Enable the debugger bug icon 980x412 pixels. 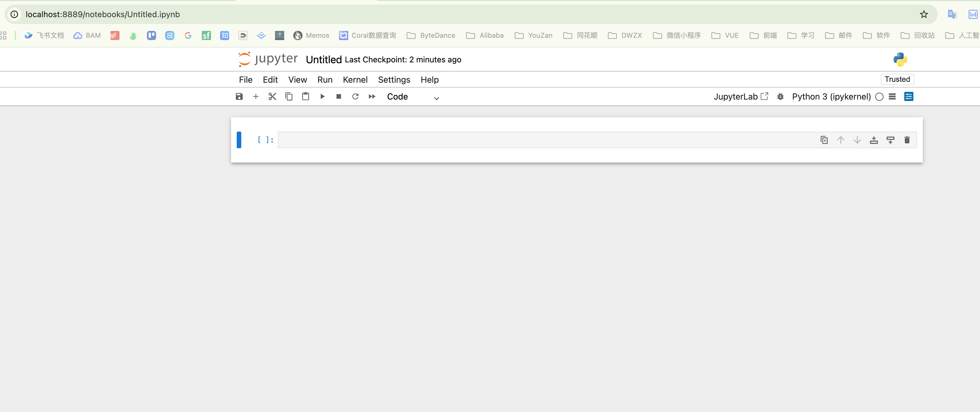click(780, 97)
